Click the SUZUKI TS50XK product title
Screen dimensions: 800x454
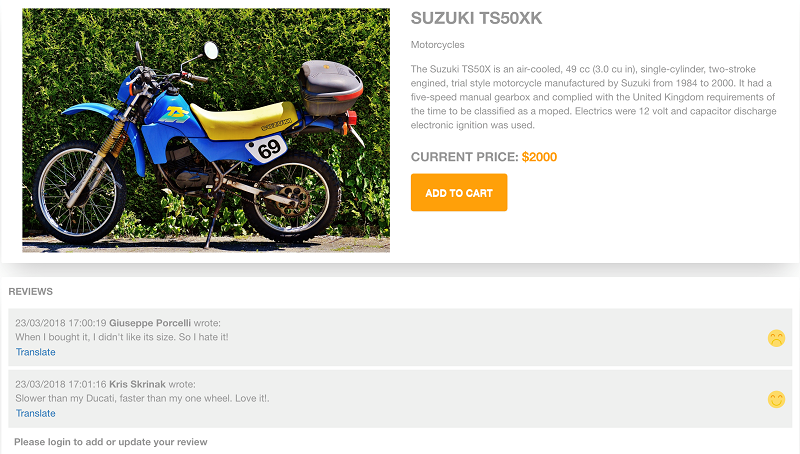(476, 18)
